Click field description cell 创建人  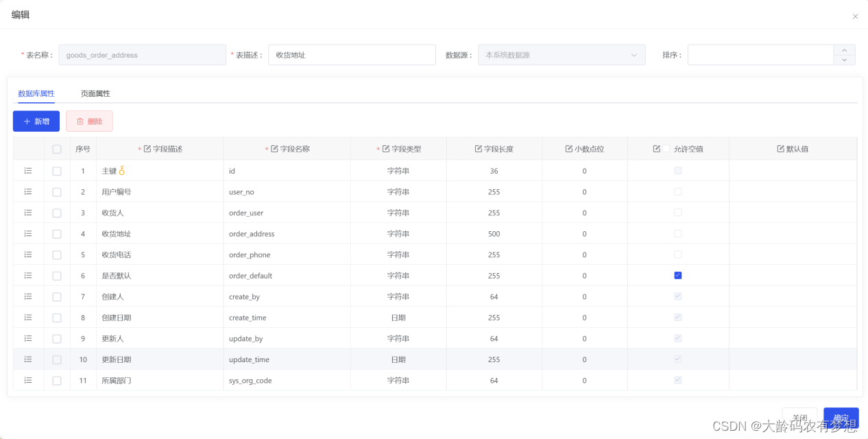tap(160, 296)
